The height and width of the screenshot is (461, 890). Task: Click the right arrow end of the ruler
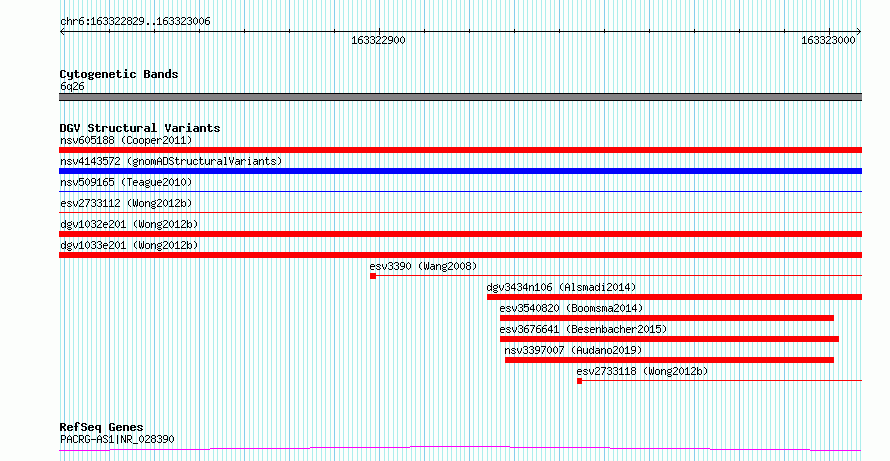859,32
